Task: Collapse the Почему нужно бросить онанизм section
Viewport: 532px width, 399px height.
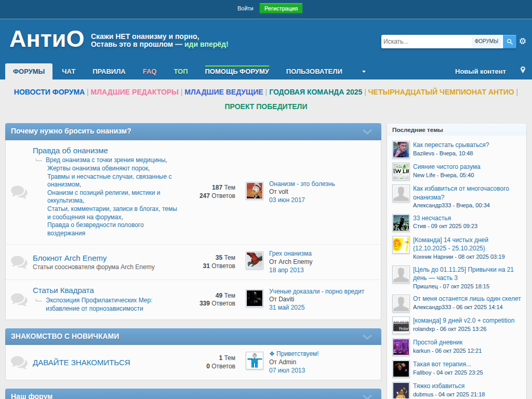Action: pos(367,132)
